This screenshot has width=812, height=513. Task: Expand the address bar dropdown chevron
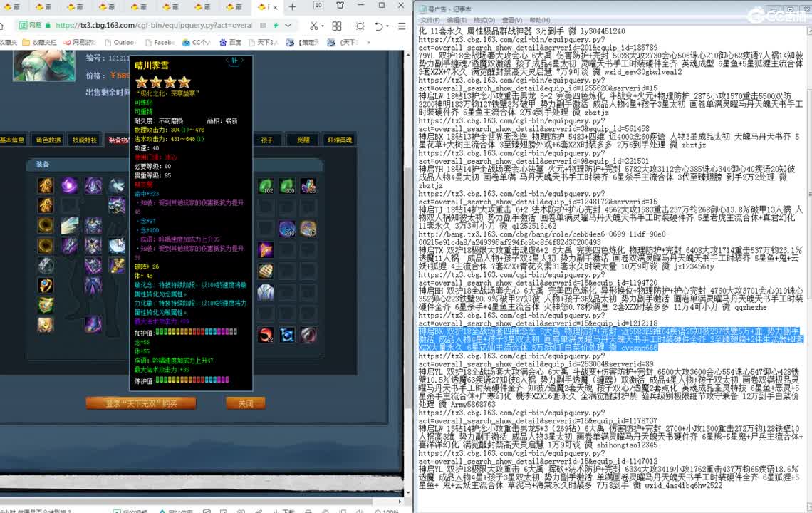(288, 26)
